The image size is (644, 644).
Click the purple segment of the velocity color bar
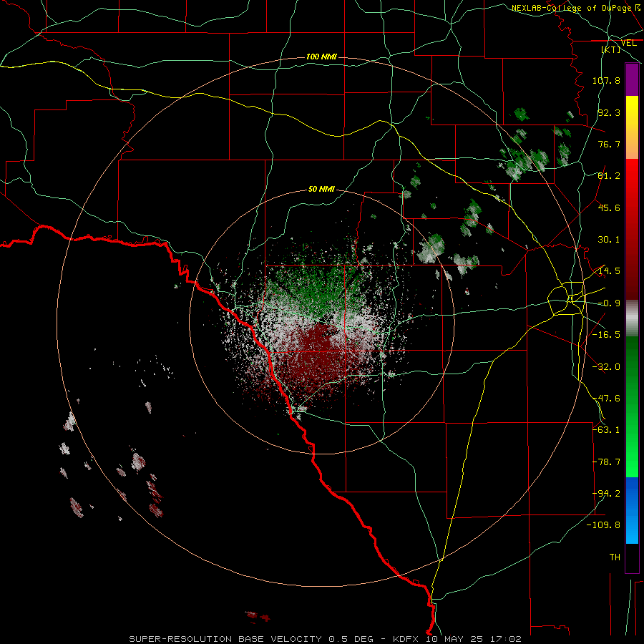click(632, 79)
